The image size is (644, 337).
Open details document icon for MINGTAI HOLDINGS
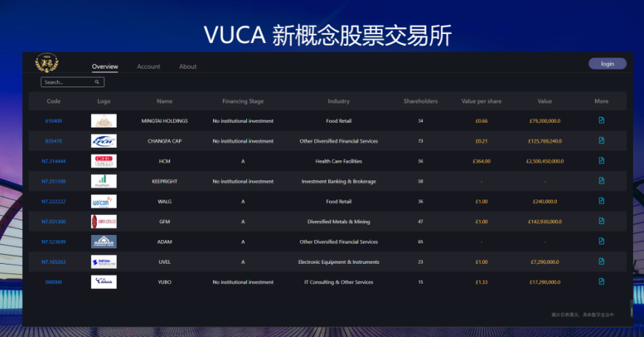(601, 120)
